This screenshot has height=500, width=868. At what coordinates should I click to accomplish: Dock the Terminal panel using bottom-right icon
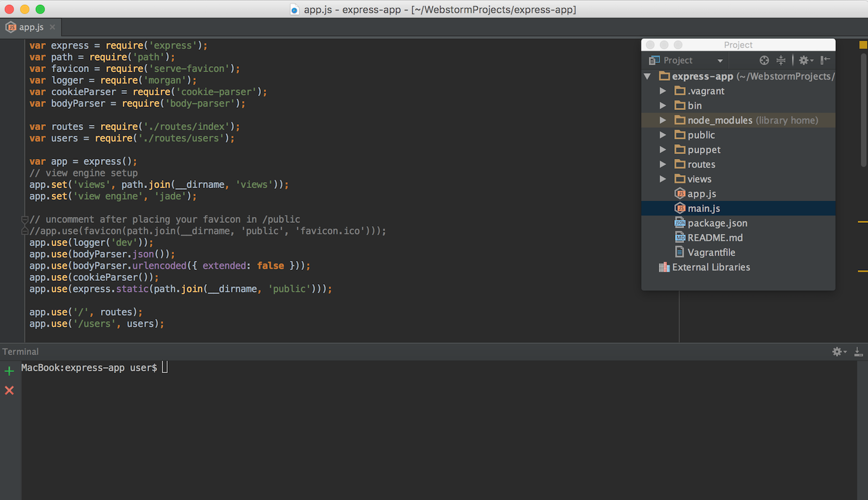[858, 351]
